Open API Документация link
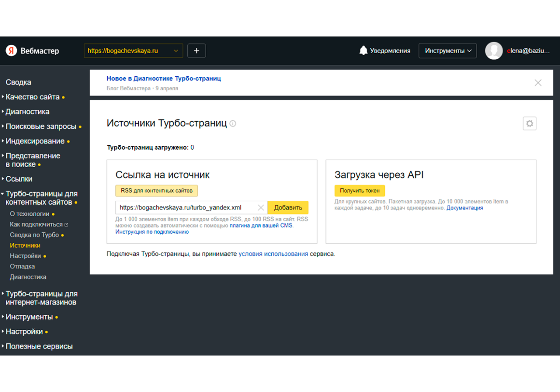560x392 pixels. click(464, 208)
